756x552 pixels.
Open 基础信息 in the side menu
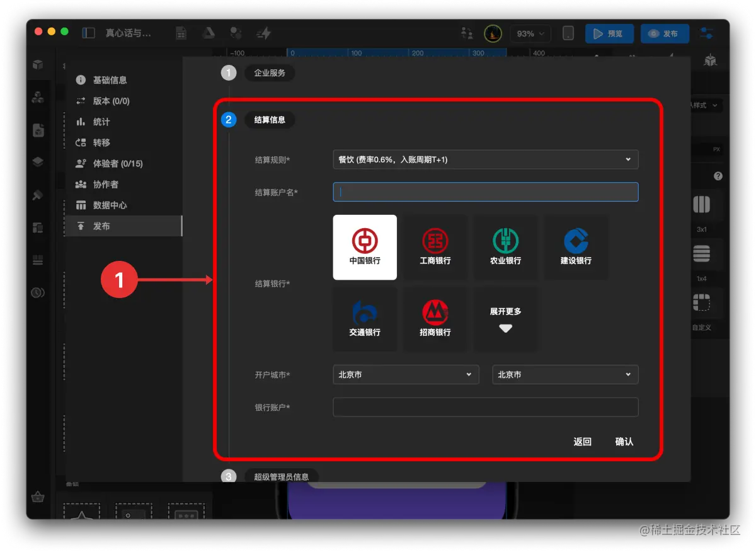(x=123, y=80)
